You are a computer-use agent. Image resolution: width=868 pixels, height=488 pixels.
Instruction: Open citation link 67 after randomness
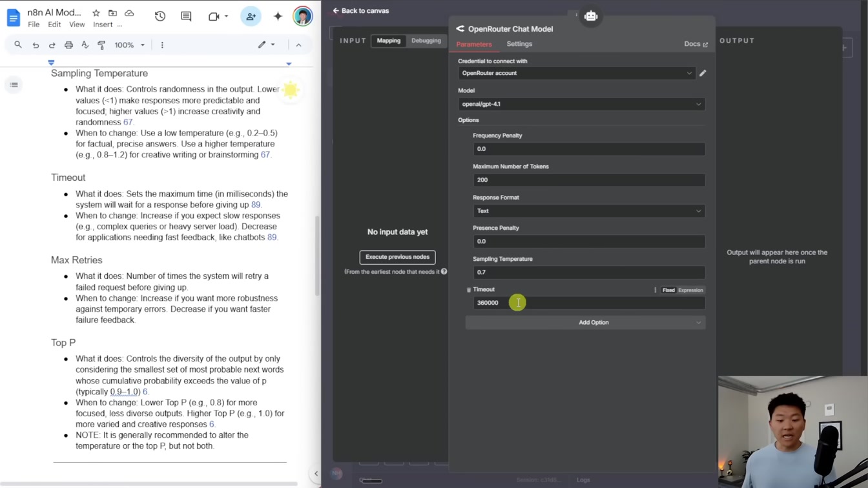(x=128, y=122)
